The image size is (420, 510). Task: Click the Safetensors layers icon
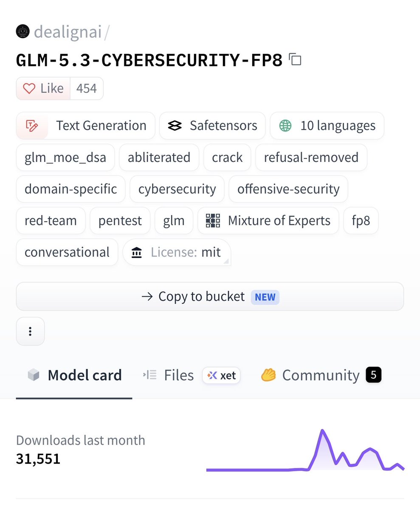175,126
